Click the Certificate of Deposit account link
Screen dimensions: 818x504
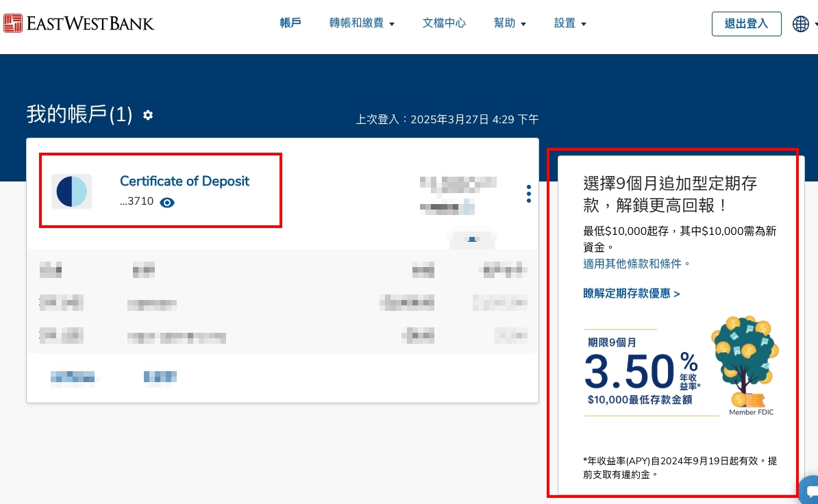tap(185, 181)
